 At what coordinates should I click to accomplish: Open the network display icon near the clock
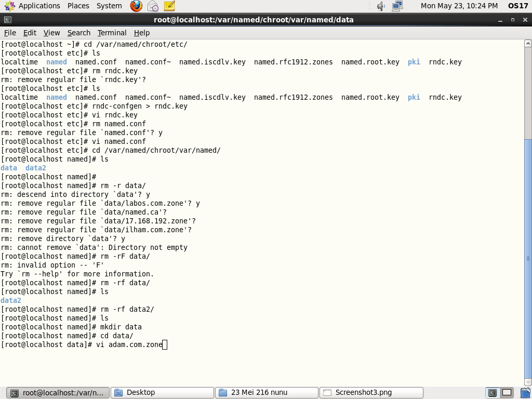[x=397, y=6]
